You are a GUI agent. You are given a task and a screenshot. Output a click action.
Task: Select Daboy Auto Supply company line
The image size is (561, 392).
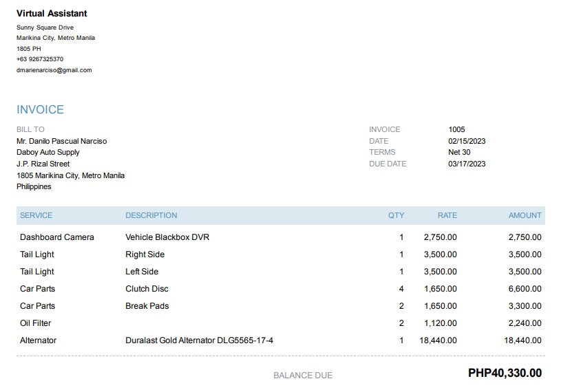(x=48, y=152)
